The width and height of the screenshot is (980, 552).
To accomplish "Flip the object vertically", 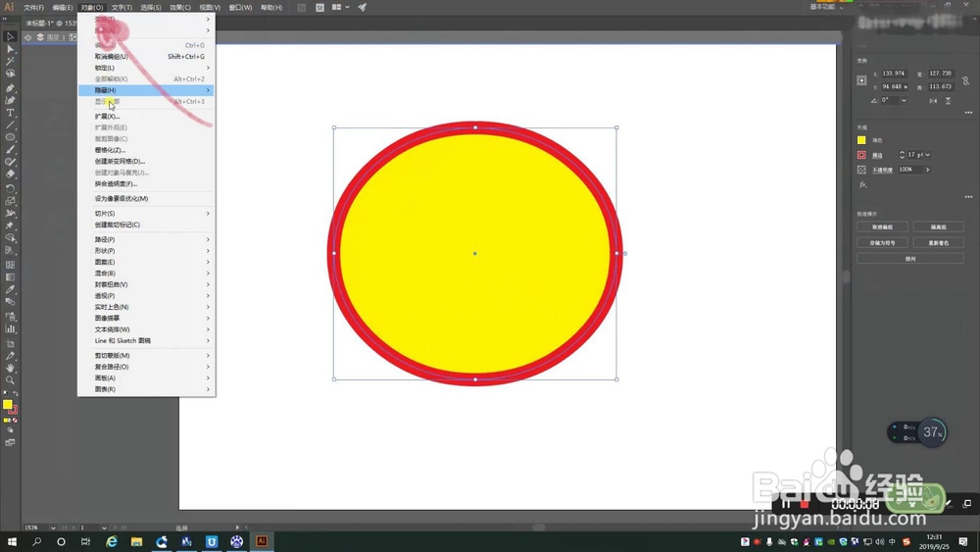I will tap(948, 101).
